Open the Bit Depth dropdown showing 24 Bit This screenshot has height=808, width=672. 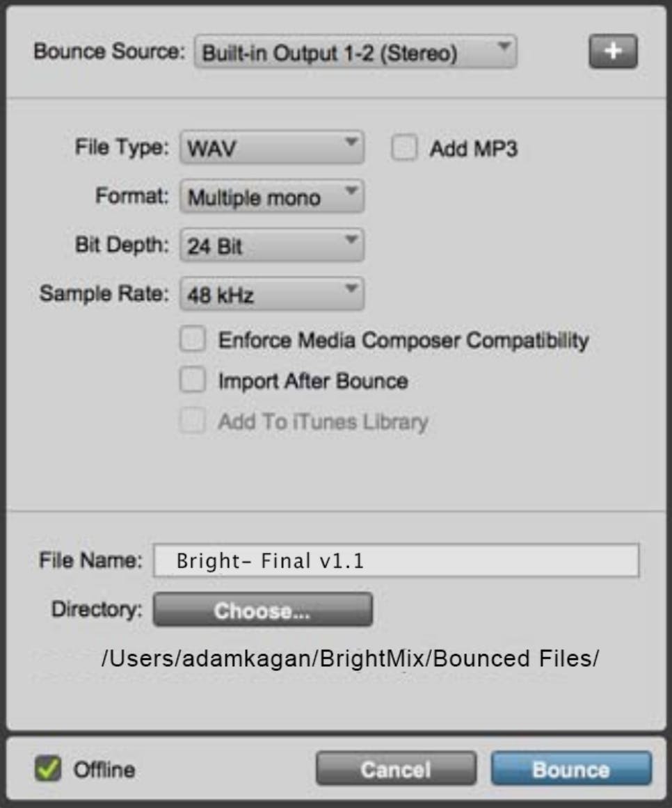click(271, 243)
